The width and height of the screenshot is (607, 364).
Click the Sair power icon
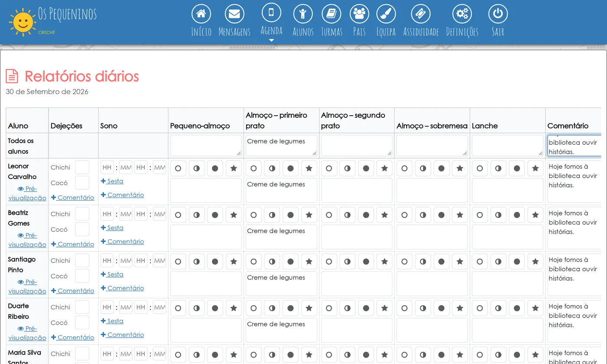click(498, 14)
